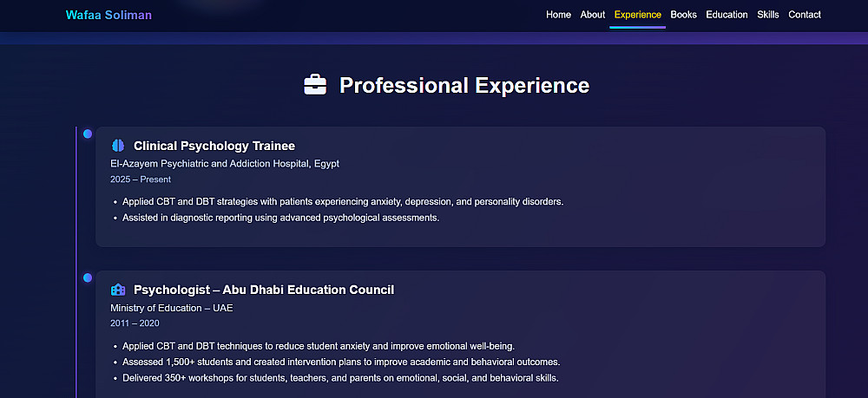Open the Home navigation link
868x398 pixels.
click(x=558, y=15)
